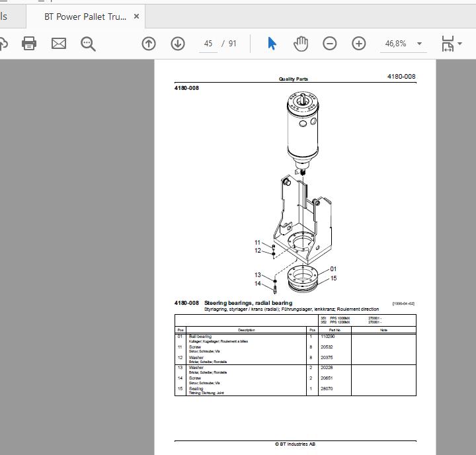Zoom out with minus button
Image resolution: width=476 pixels, height=455 pixels.
pyautogui.click(x=329, y=44)
